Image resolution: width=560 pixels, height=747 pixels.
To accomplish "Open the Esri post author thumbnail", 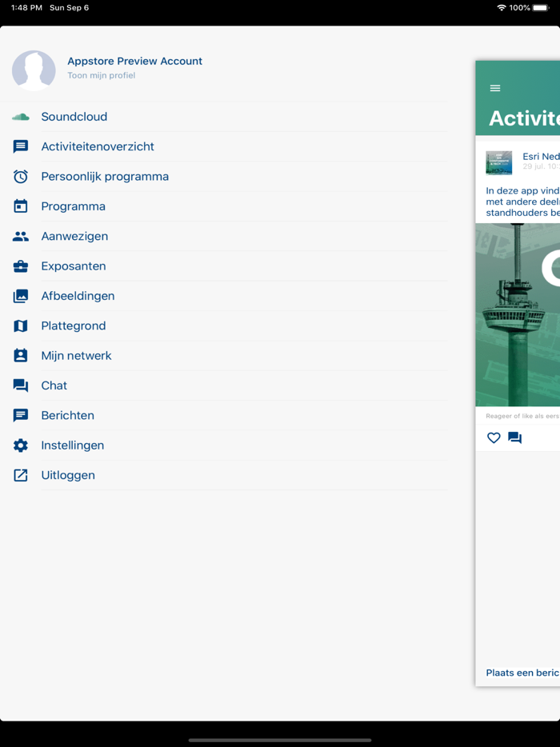I will tap(499, 163).
